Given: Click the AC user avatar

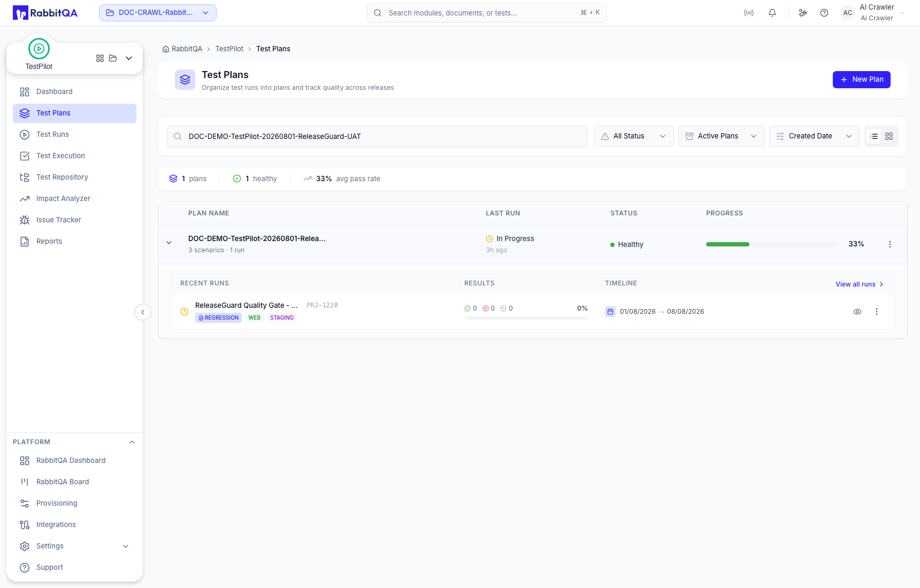Looking at the screenshot, I should (x=848, y=13).
